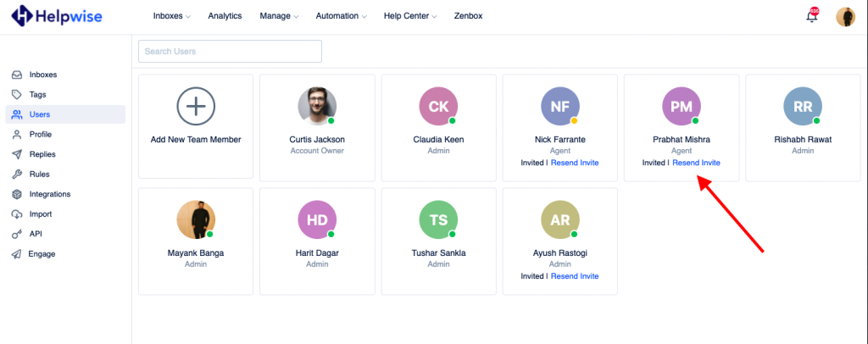Go to the Analytics menu item
The width and height of the screenshot is (868, 344).
(x=225, y=16)
